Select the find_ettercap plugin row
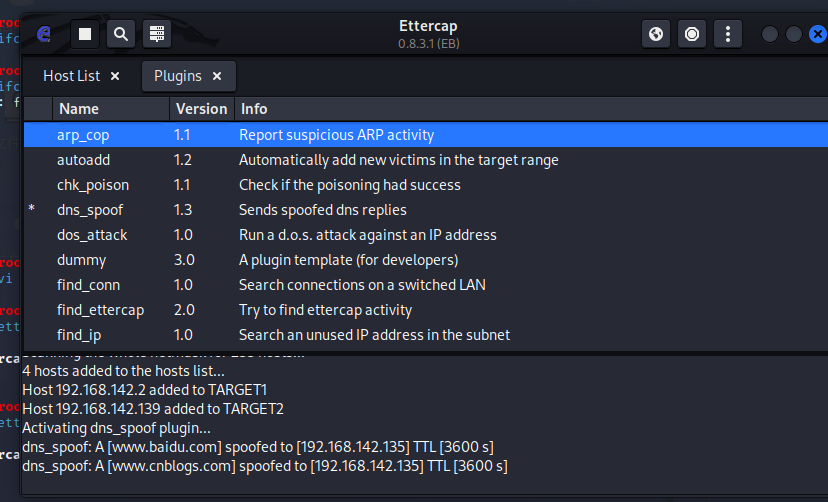Screen dimensions: 828x502 pyautogui.click(x=100, y=310)
